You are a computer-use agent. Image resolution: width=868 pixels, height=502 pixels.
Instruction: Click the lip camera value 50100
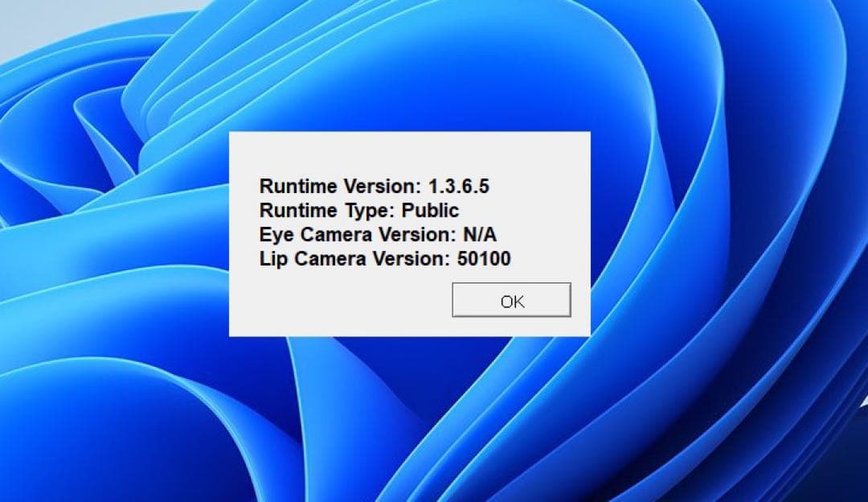(x=484, y=259)
